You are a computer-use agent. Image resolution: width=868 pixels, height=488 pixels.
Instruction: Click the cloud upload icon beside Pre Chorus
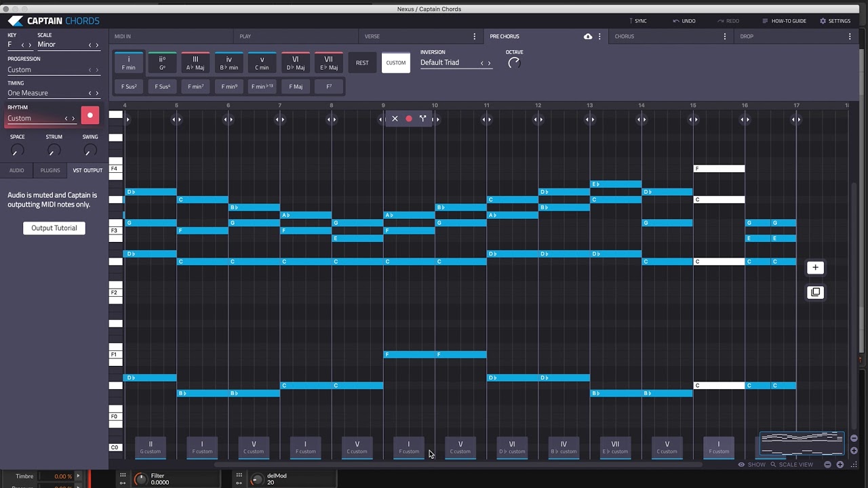click(x=588, y=37)
